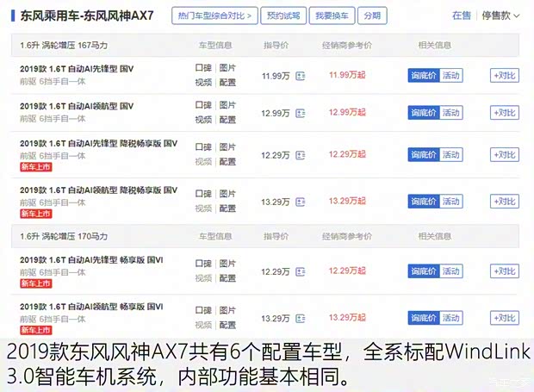Open 活动 for 先锋型 降税畅享版 国V
Screen dimensions: 534x392
(451, 155)
